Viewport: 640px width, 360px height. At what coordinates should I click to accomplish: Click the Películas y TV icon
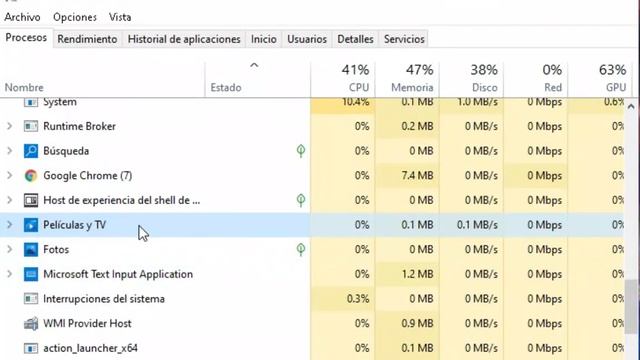[x=31, y=225]
